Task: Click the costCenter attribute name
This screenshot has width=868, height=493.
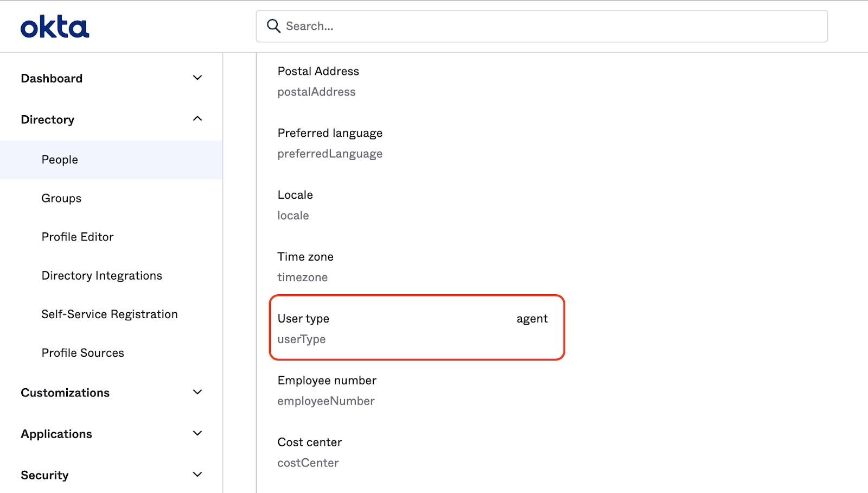Action: 308,463
